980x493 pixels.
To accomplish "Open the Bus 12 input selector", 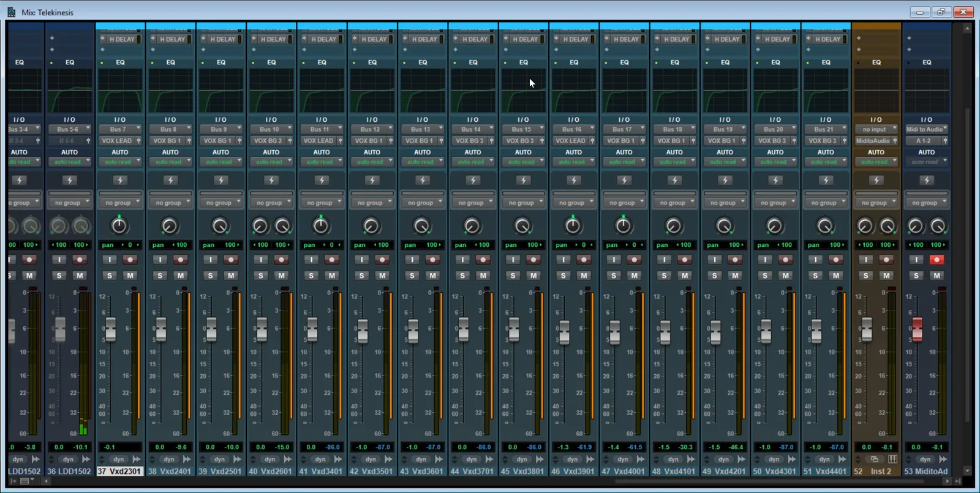I will point(372,129).
